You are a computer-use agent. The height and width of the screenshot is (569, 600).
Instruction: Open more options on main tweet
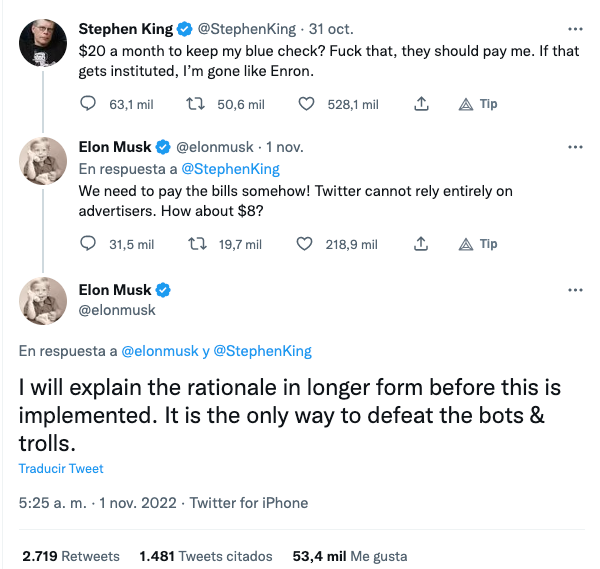[574, 290]
